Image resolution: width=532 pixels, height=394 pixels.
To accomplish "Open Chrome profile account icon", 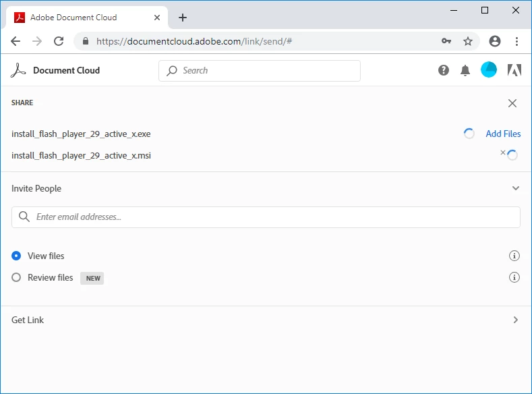I will 495,41.
